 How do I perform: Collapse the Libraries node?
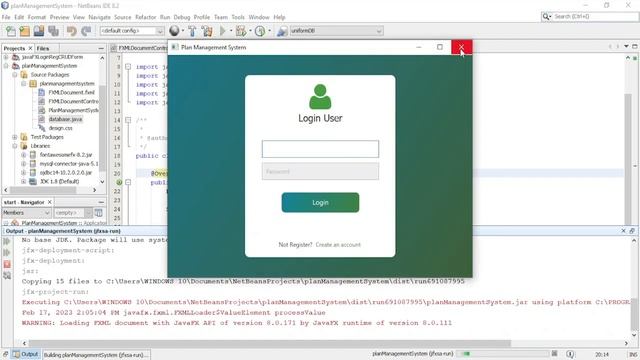(x=15, y=146)
